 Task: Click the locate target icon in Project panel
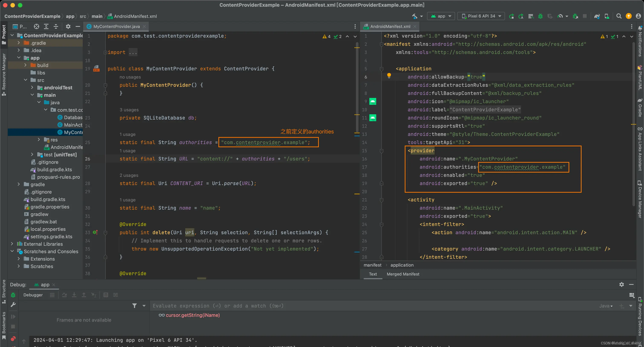(36, 26)
